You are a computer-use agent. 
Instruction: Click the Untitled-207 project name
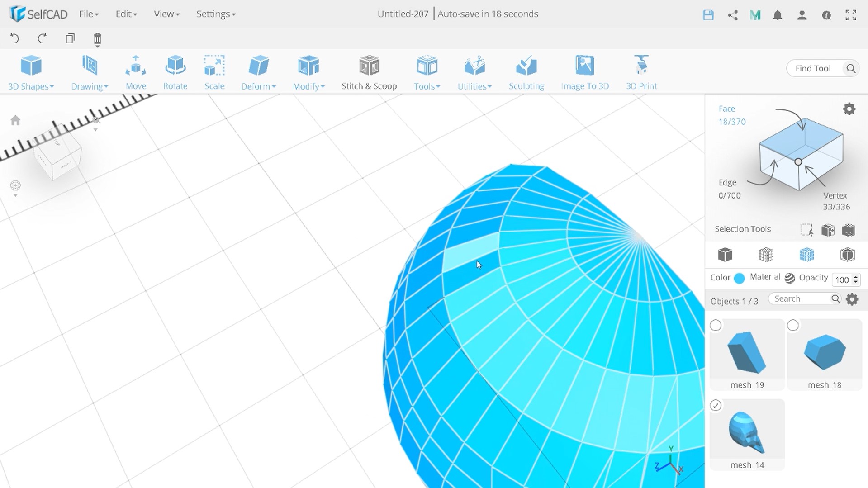(403, 14)
